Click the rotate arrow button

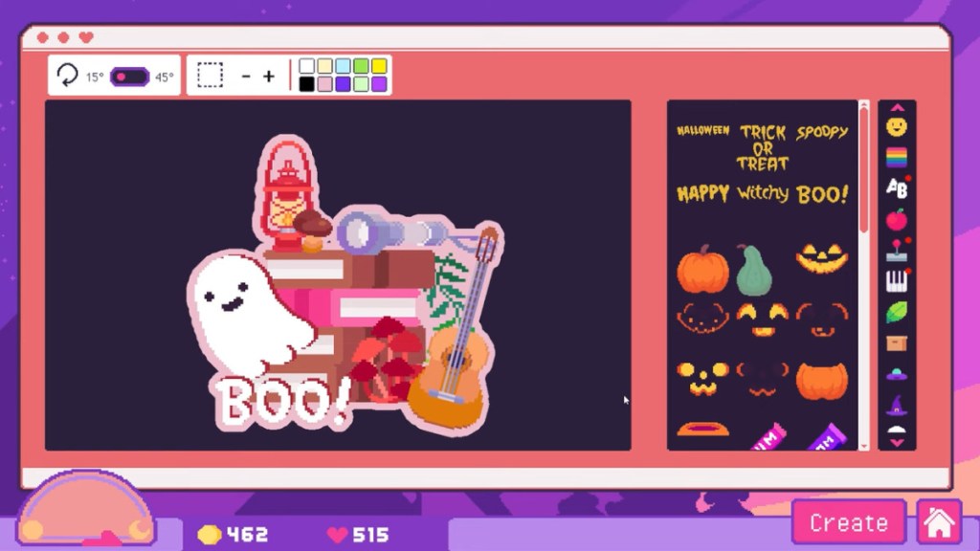point(68,76)
